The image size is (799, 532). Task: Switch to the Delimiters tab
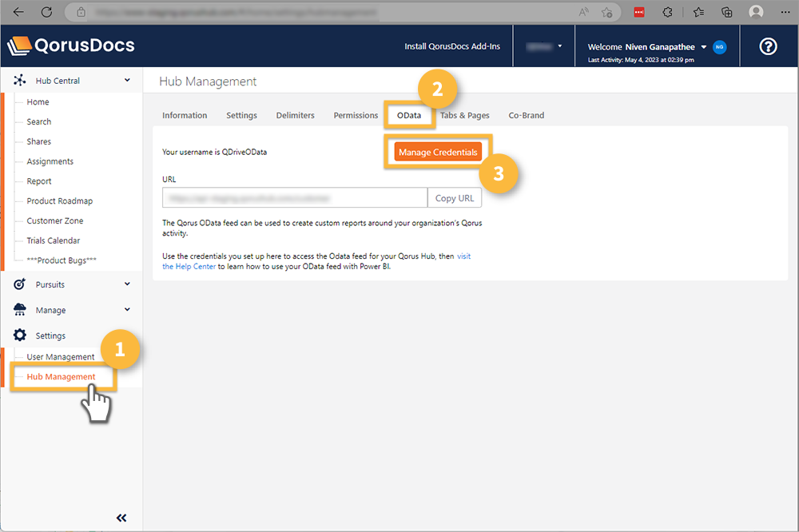pyautogui.click(x=295, y=115)
